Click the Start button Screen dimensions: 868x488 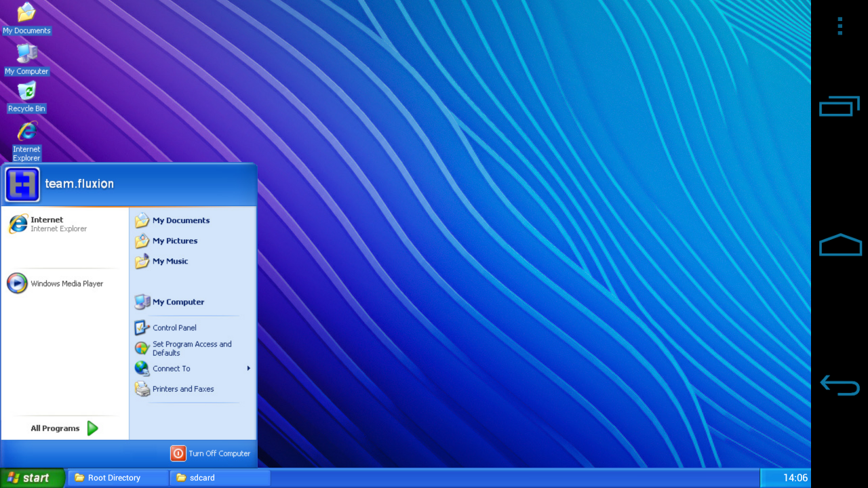(x=32, y=478)
